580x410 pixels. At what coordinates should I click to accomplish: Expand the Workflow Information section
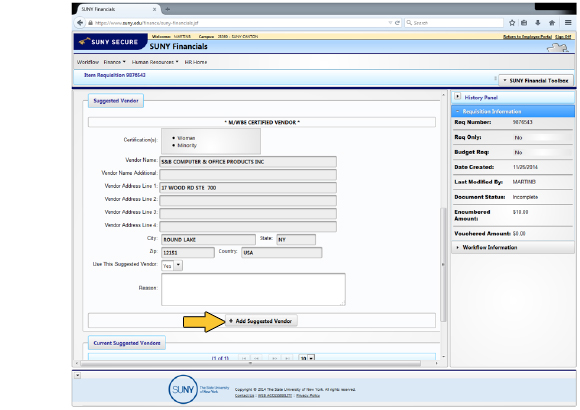click(513, 247)
